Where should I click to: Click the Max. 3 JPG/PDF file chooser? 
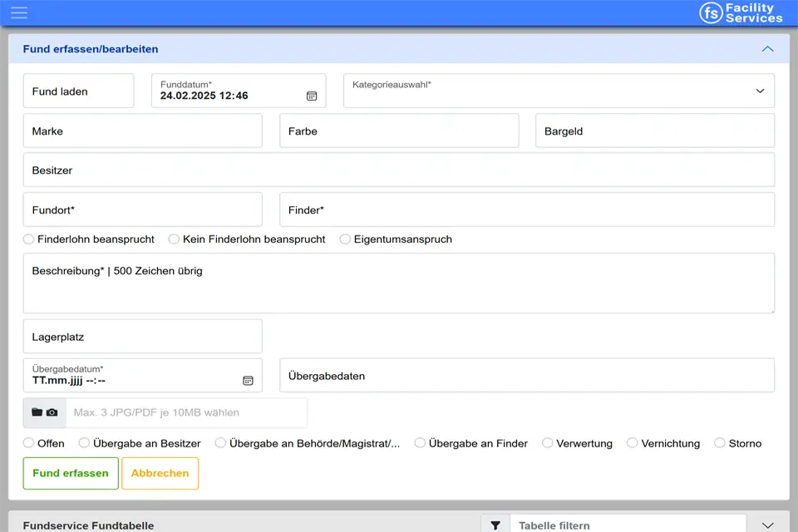click(186, 413)
